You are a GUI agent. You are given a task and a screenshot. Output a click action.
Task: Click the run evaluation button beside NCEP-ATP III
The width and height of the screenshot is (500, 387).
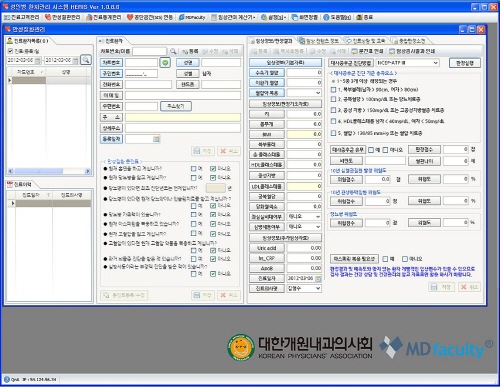tap(465, 63)
